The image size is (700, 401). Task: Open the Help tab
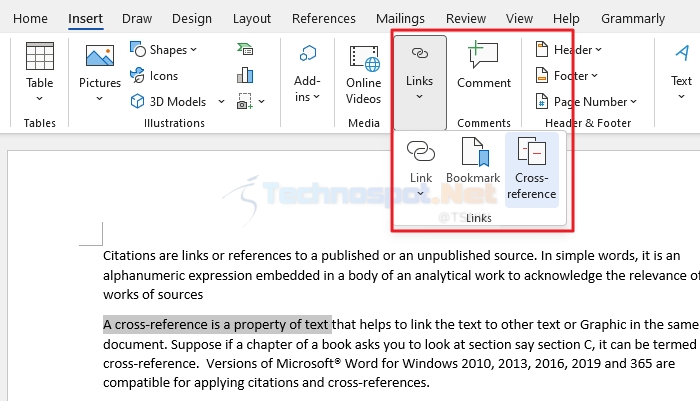pyautogui.click(x=566, y=19)
